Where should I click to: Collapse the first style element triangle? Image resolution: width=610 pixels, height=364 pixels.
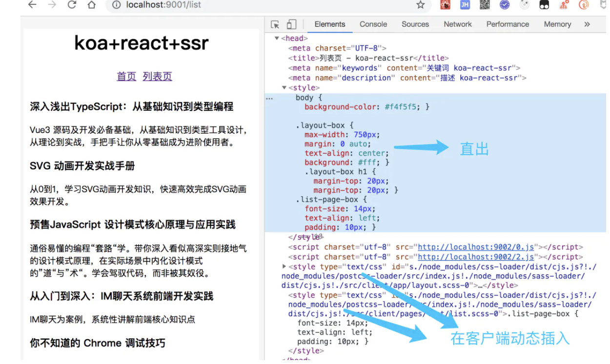pos(284,88)
